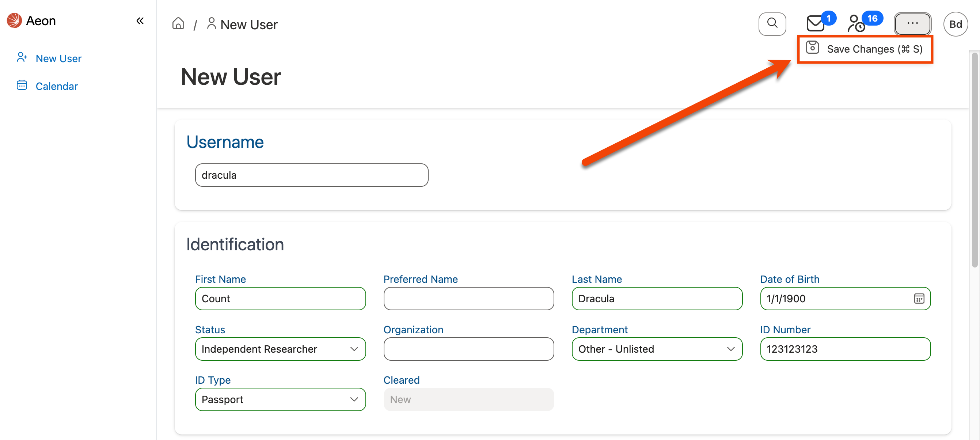
Task: Open calendar picker in Date of Birth
Action: click(919, 299)
